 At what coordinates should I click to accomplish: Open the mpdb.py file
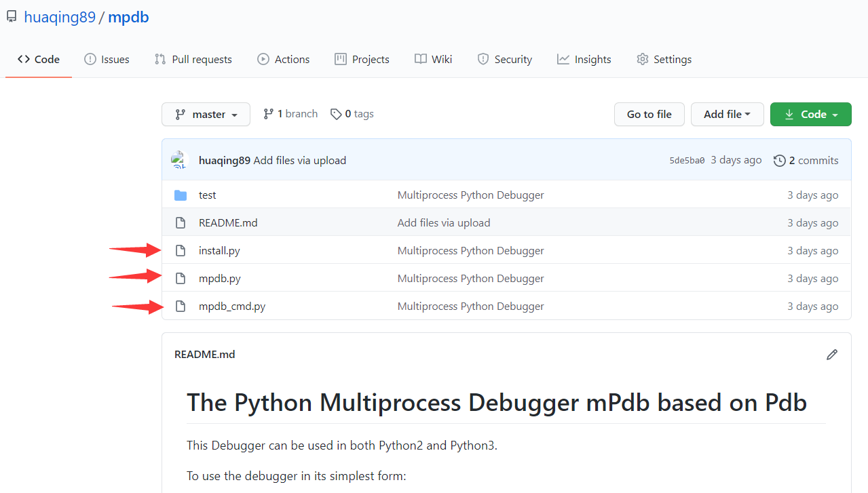(220, 279)
